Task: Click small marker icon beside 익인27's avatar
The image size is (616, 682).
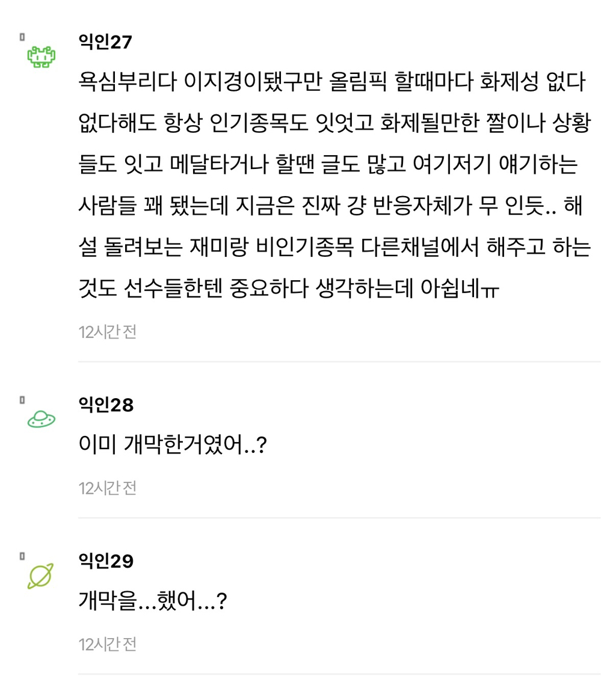Action: pos(22,37)
